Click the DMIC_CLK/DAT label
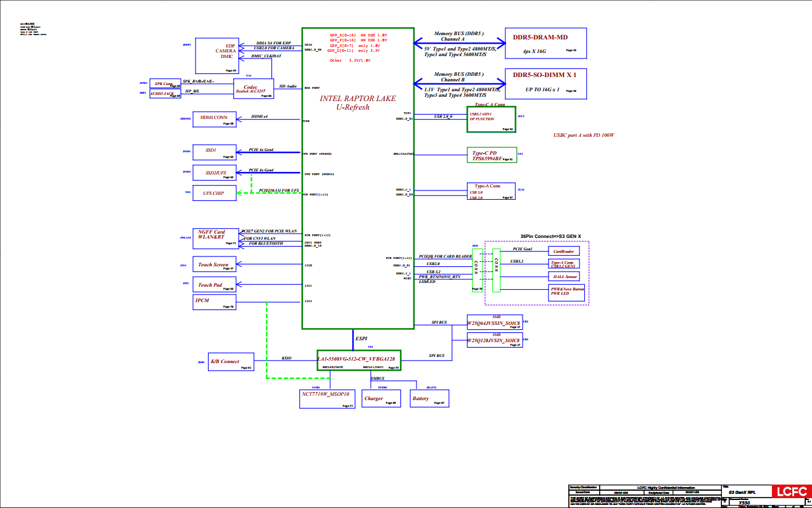 [267, 56]
